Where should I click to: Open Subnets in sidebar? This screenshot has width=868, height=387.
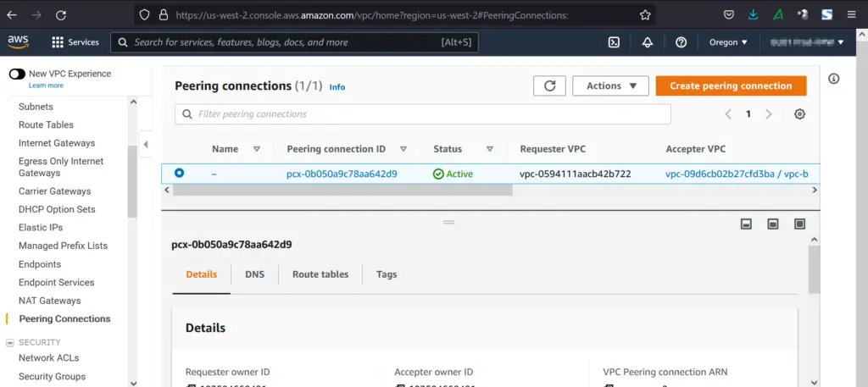point(36,107)
